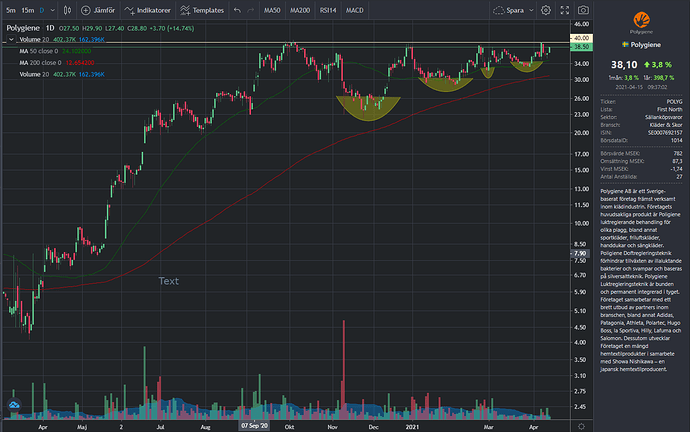This screenshot has height=432, width=690.
Task: Click the Kläder & Skor branch value
Action: click(666, 125)
